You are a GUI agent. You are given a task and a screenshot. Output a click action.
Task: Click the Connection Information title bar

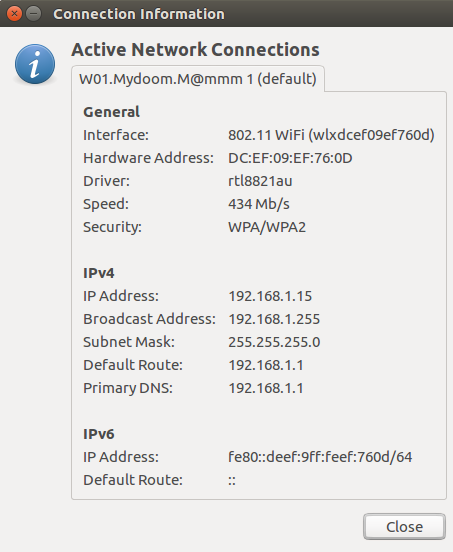[x=226, y=13]
